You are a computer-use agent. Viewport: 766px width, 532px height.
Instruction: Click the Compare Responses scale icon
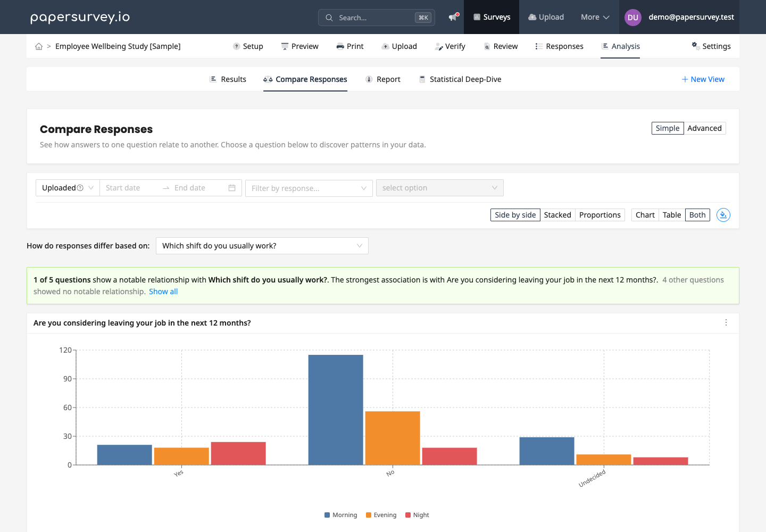[268, 79]
